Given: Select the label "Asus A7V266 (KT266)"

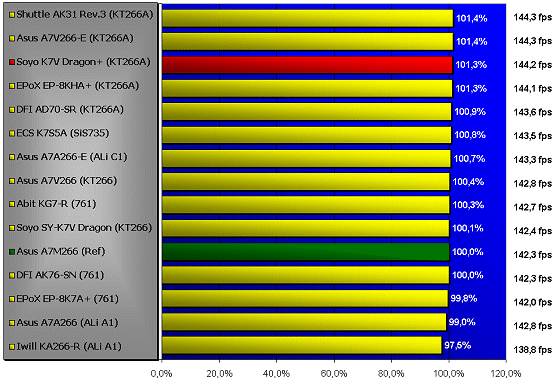Looking at the screenshot, I should click(67, 180).
